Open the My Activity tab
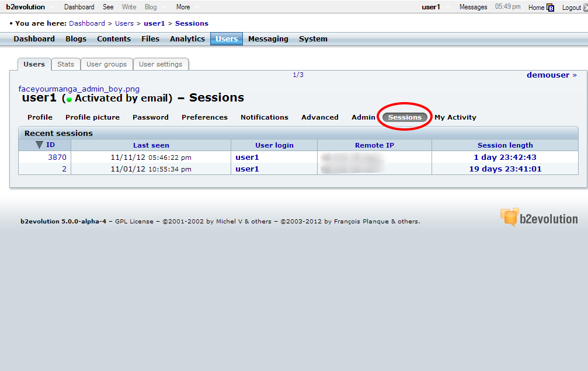588x371 pixels. click(x=455, y=117)
